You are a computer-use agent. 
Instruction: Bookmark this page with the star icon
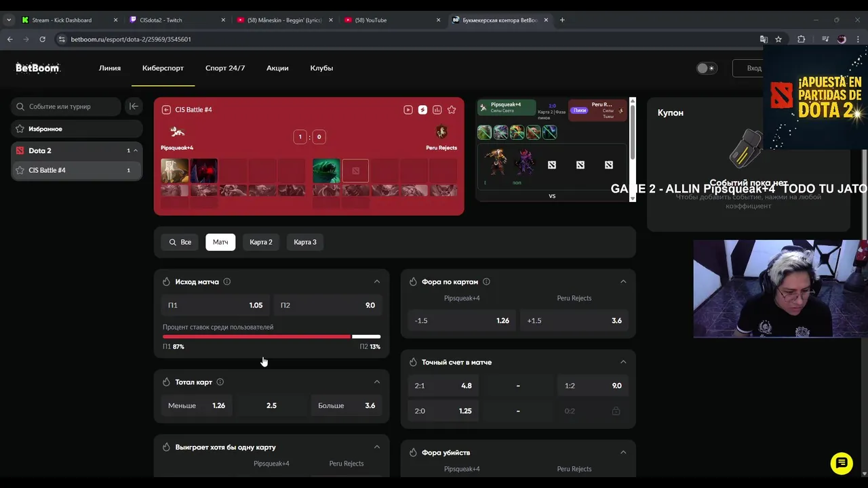point(778,39)
